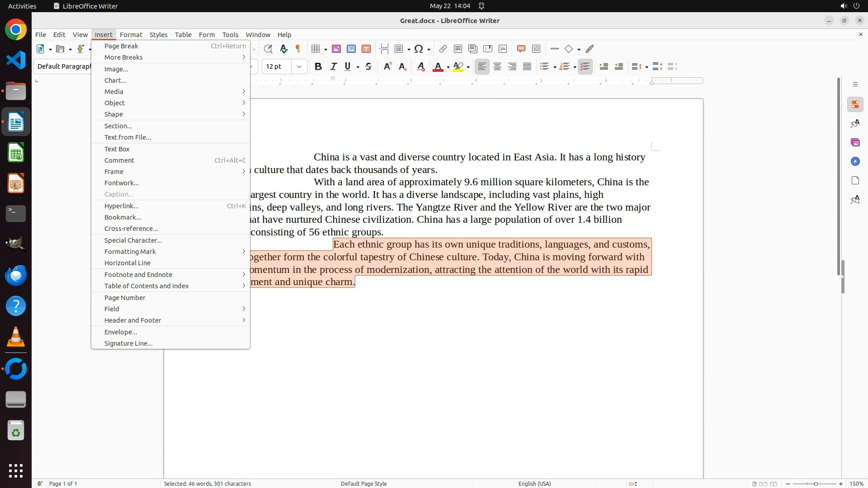
Task: Open the Format menu
Action: (x=131, y=34)
